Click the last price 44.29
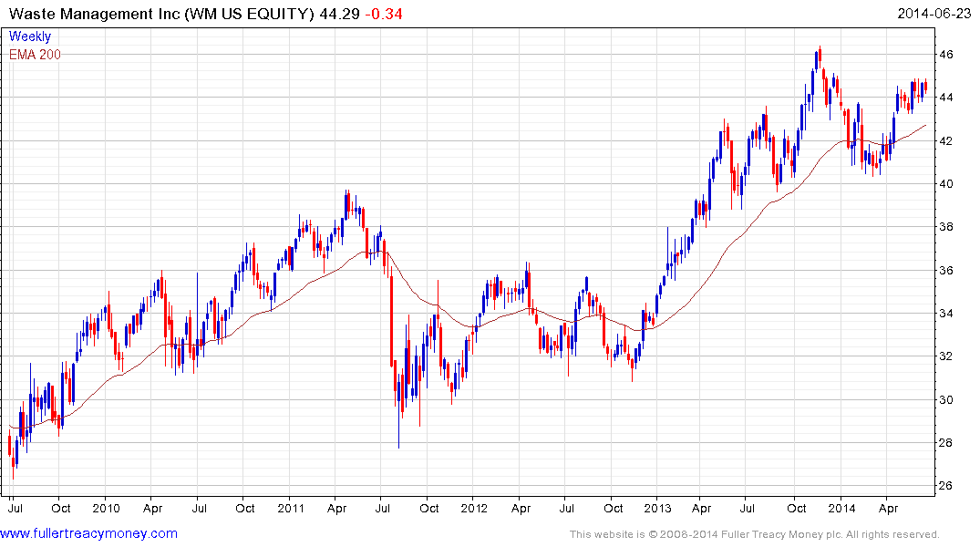980x547 pixels. [339, 14]
